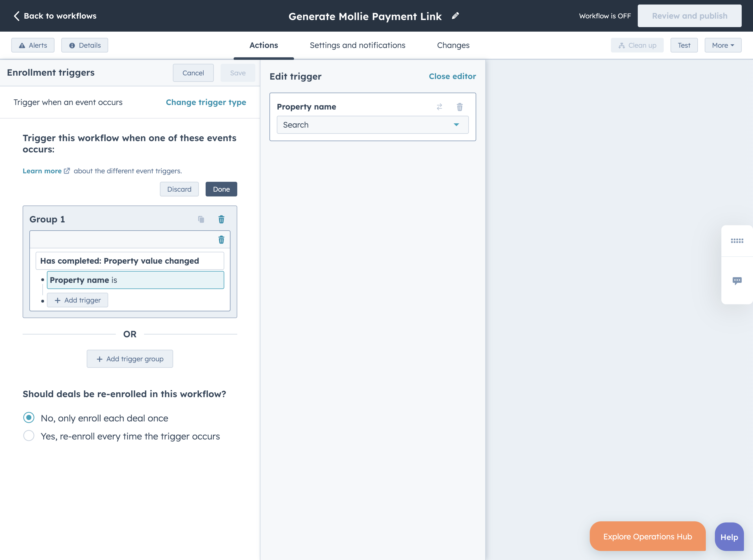Delete Group 1 using its trash icon

(221, 219)
